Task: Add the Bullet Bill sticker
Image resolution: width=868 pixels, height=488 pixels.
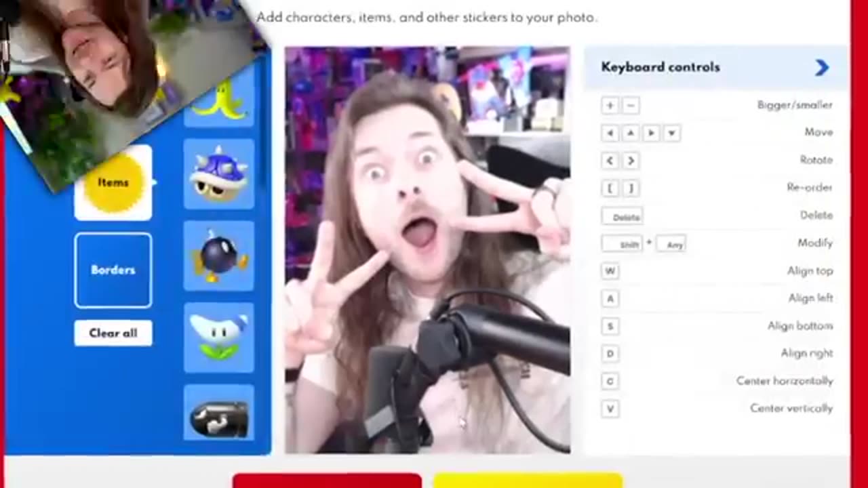Action: [x=218, y=413]
